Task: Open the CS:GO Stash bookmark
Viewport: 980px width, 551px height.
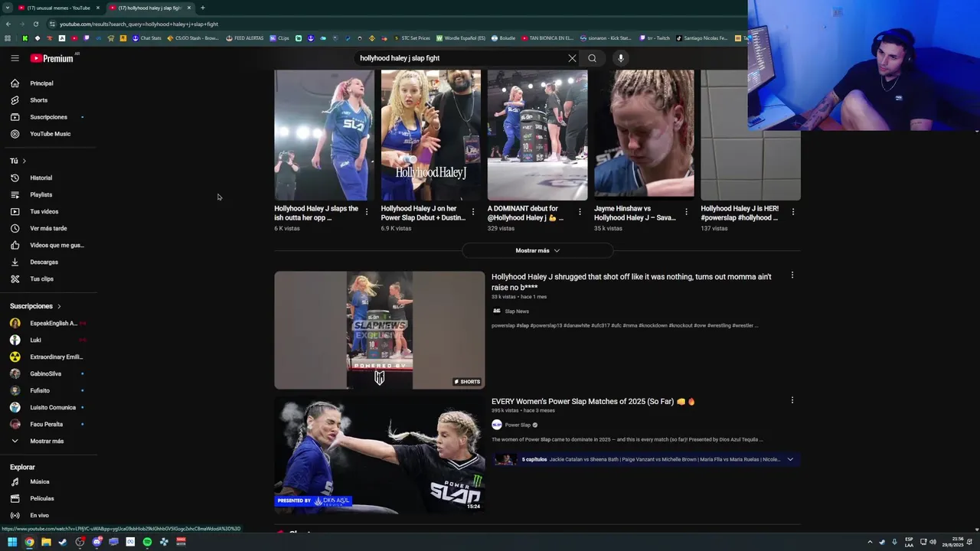Action: coord(193,38)
